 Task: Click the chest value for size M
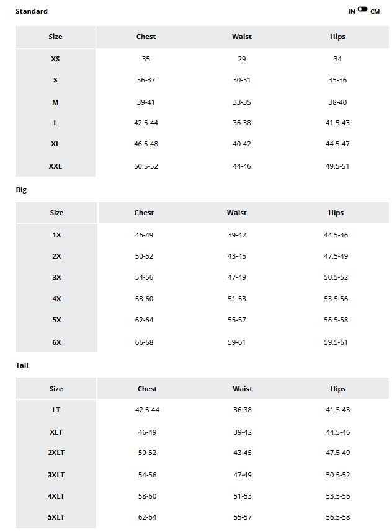coord(146,102)
